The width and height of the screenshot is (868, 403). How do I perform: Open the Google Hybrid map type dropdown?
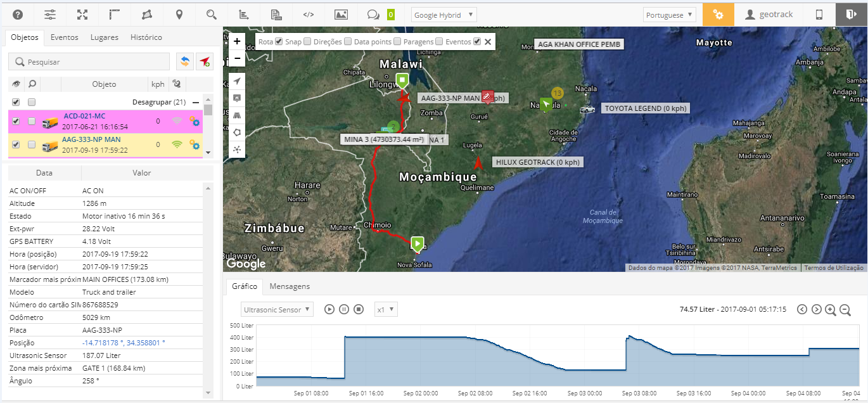click(x=444, y=15)
